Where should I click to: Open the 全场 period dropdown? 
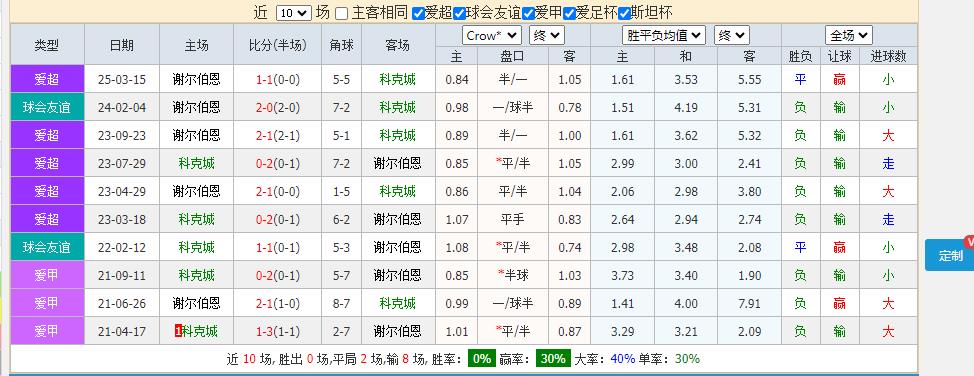coord(849,35)
